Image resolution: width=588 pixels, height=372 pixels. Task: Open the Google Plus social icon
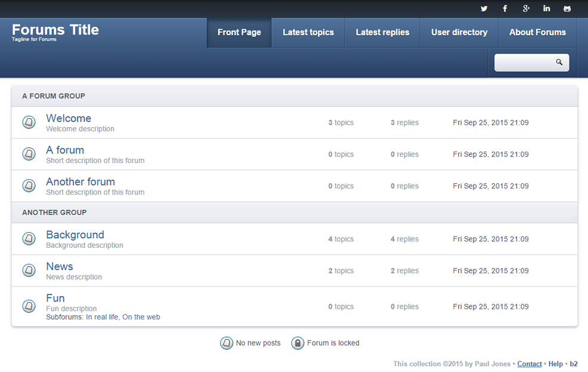(526, 8)
